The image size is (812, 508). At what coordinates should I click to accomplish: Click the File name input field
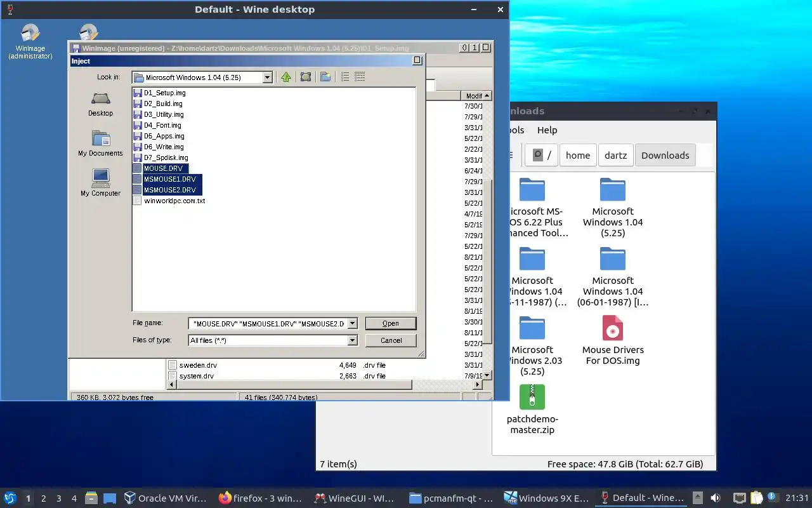pyautogui.click(x=268, y=324)
